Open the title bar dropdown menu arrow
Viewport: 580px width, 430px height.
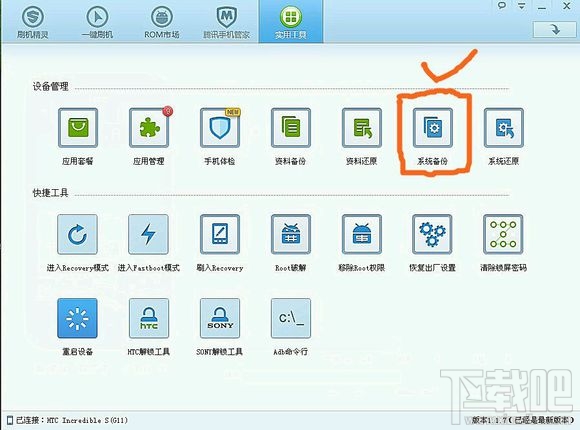pyautogui.click(x=522, y=6)
